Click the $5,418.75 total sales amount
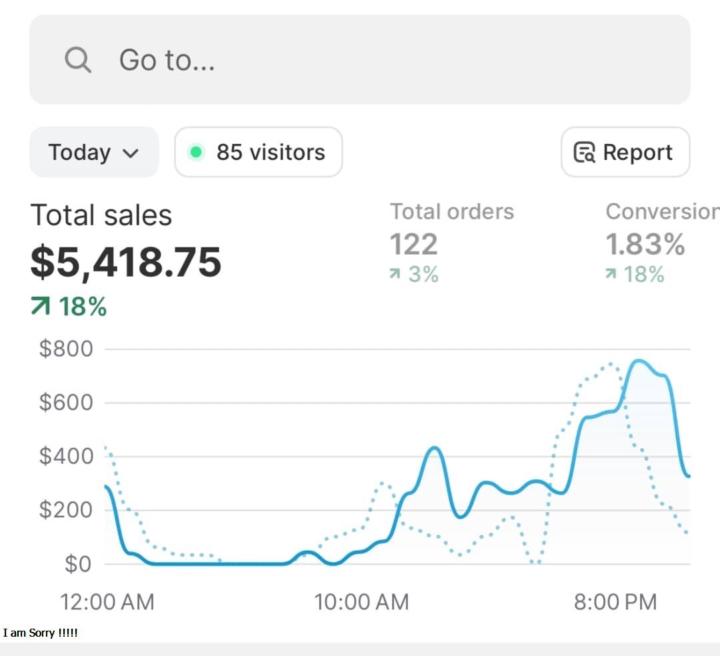 pos(126,262)
